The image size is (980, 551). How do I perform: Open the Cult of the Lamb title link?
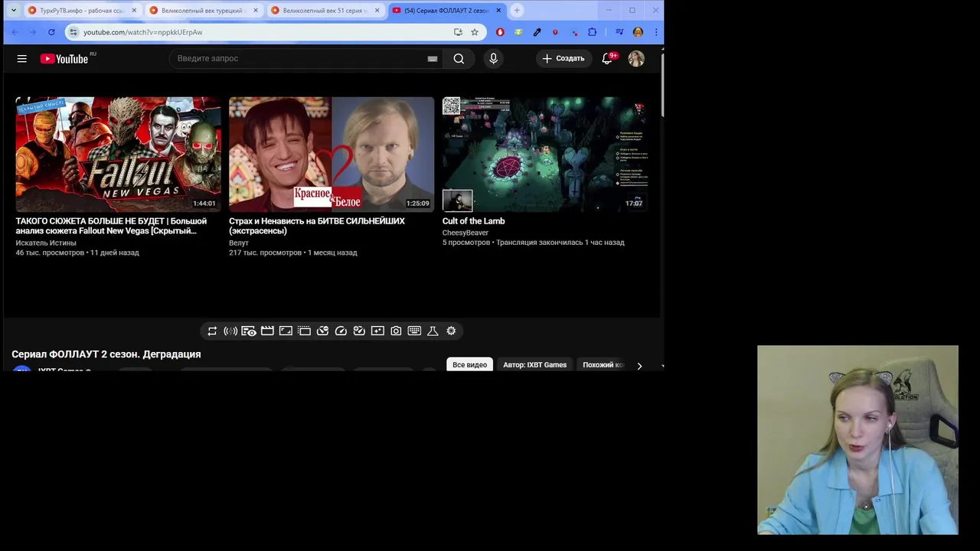473,221
